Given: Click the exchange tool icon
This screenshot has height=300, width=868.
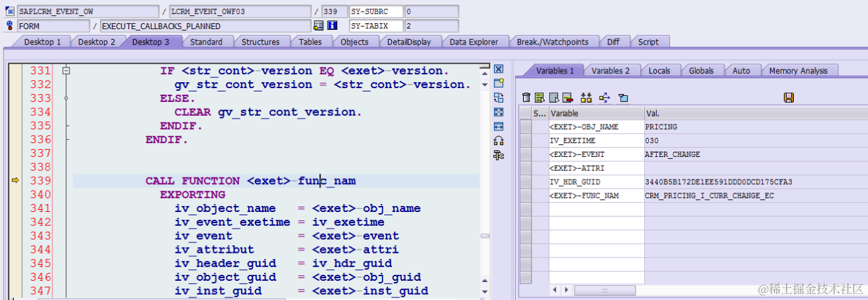Looking at the screenshot, I should (x=499, y=97).
